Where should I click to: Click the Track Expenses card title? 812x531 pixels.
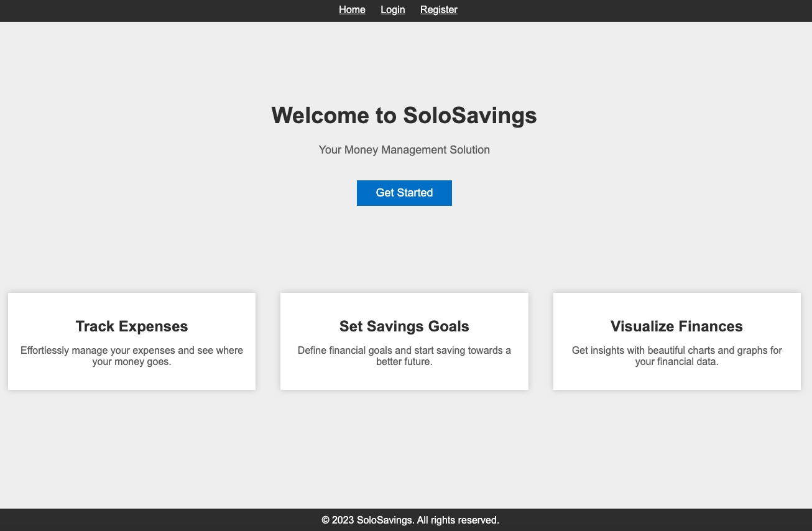coord(132,326)
